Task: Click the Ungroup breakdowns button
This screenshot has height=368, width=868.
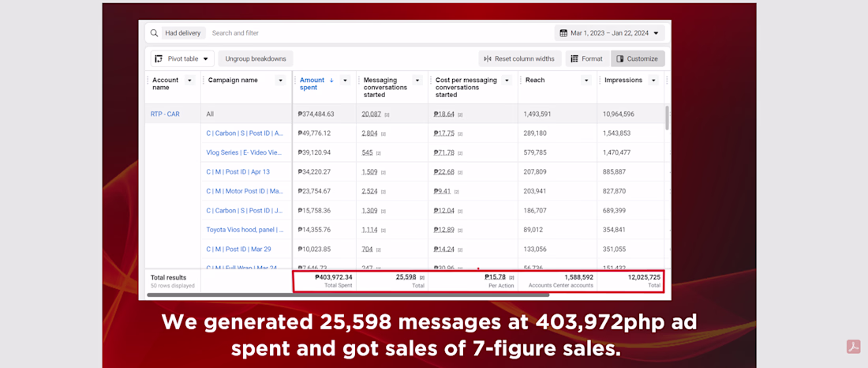Action: (256, 58)
